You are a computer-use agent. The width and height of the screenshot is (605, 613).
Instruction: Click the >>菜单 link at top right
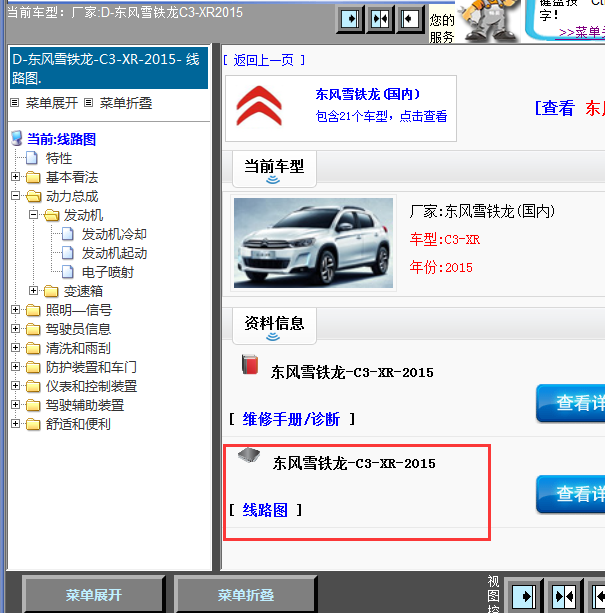[x=582, y=32]
